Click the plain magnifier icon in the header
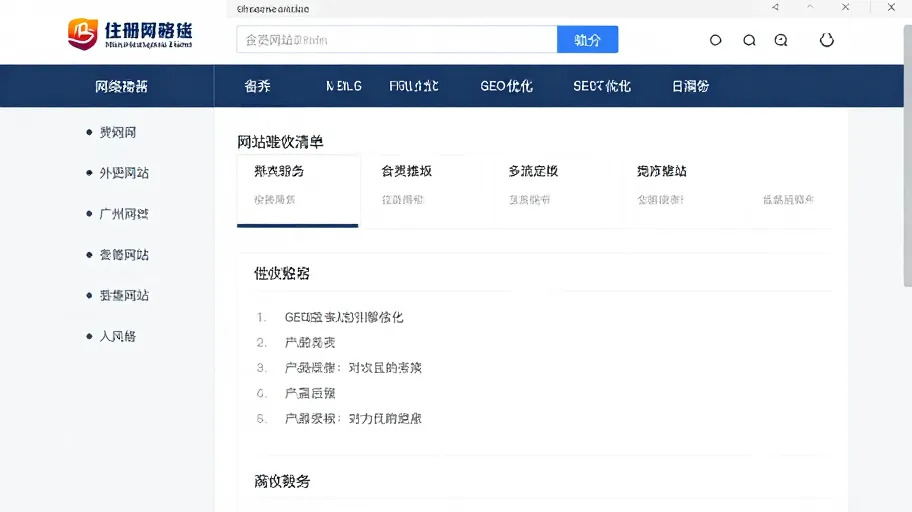The width and height of the screenshot is (912, 512). tap(749, 40)
